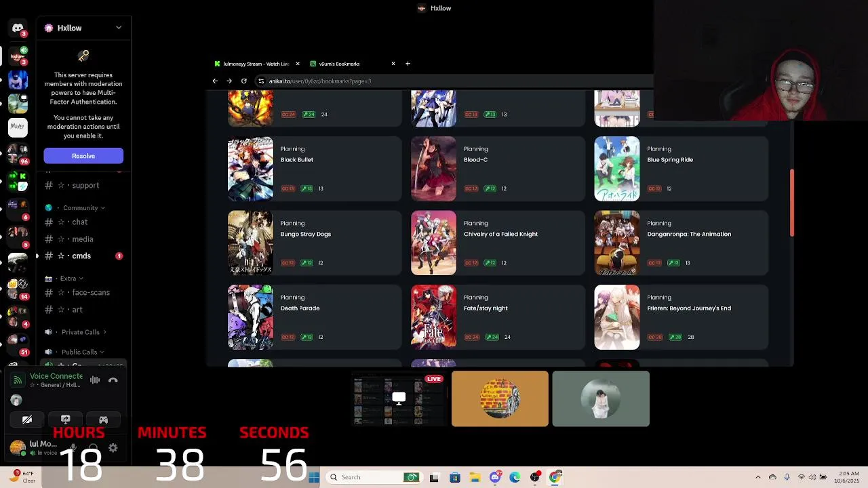
Task: Open OBS Studio from taskbar
Action: [535, 477]
